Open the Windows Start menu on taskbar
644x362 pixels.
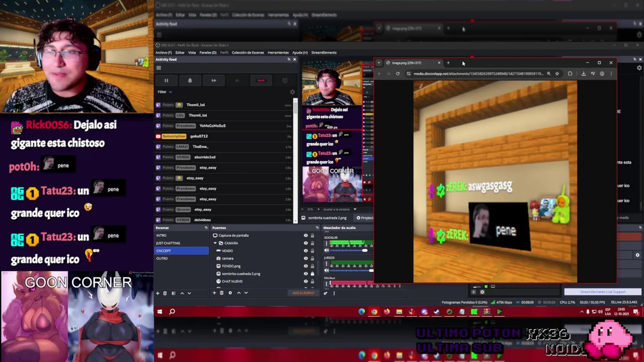pyautogui.click(x=159, y=312)
